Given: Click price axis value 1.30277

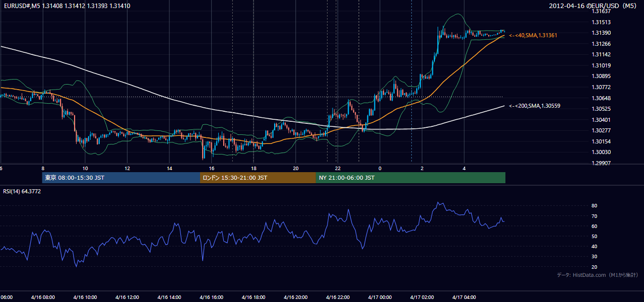Looking at the screenshot, I should tap(602, 130).
